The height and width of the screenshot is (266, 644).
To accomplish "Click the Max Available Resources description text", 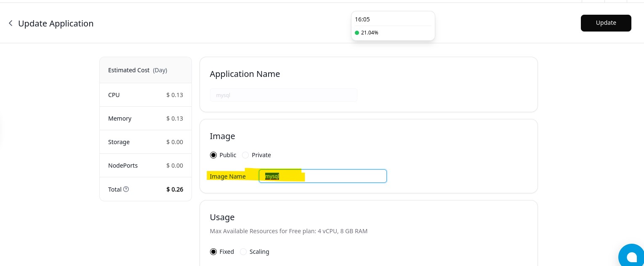I will [x=288, y=231].
